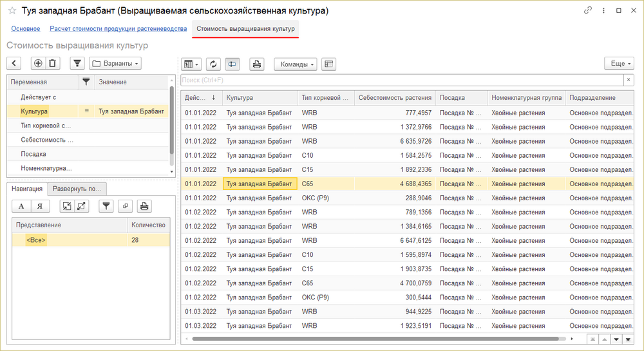Click the table settings icon next to Команды
The height and width of the screenshot is (351, 644).
(328, 64)
